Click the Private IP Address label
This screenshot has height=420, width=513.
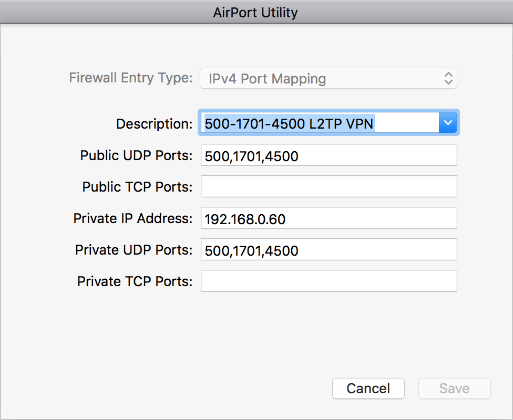point(133,218)
